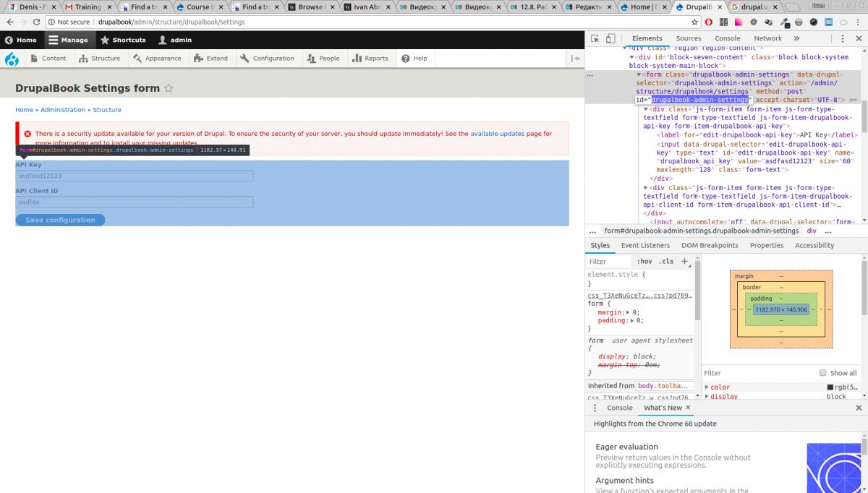The height and width of the screenshot is (493, 868).
Task: Enable the Show all checkbox
Action: [x=823, y=373]
